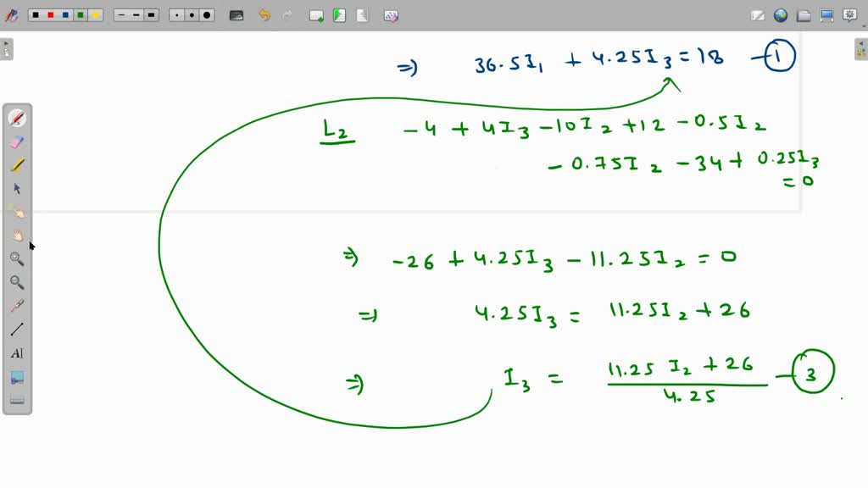Pick the eraser tool
This screenshot has width=868, height=488.
(17, 141)
